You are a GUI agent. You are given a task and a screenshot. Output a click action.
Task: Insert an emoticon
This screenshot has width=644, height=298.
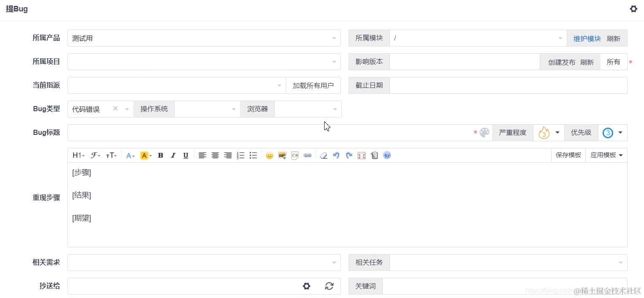tap(270, 156)
